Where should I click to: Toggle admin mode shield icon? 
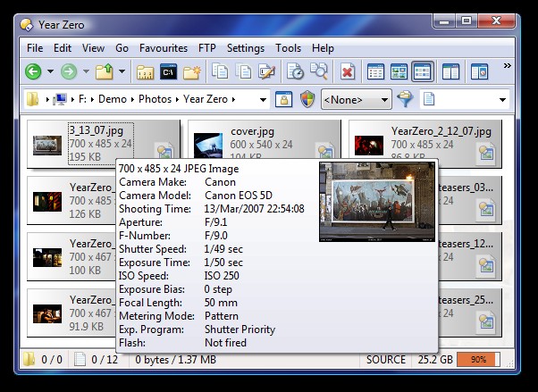307,99
